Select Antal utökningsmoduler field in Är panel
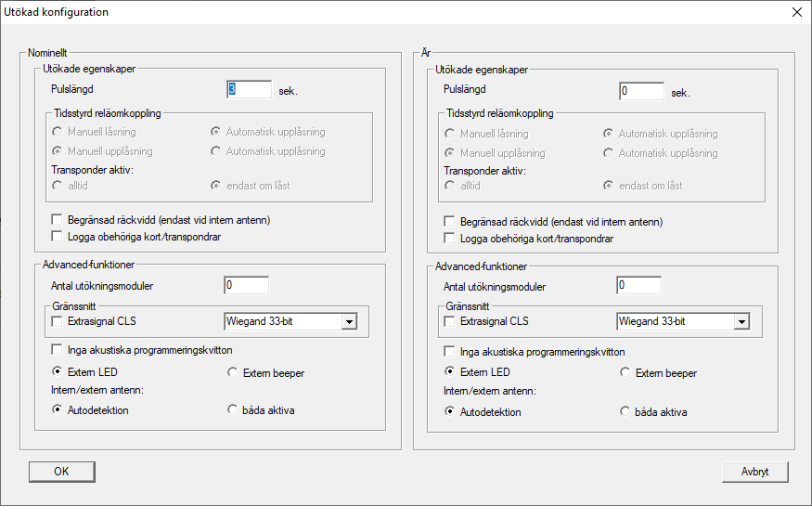 (638, 286)
